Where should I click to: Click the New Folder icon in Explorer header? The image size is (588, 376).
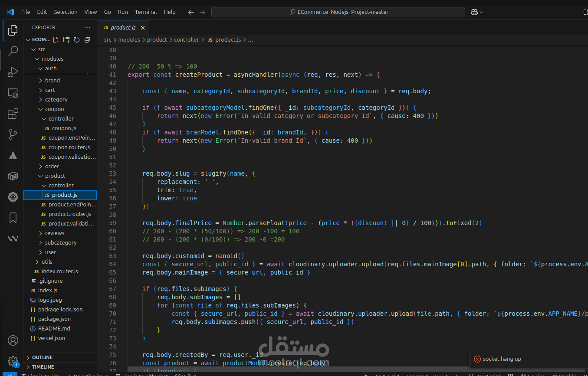(x=66, y=39)
